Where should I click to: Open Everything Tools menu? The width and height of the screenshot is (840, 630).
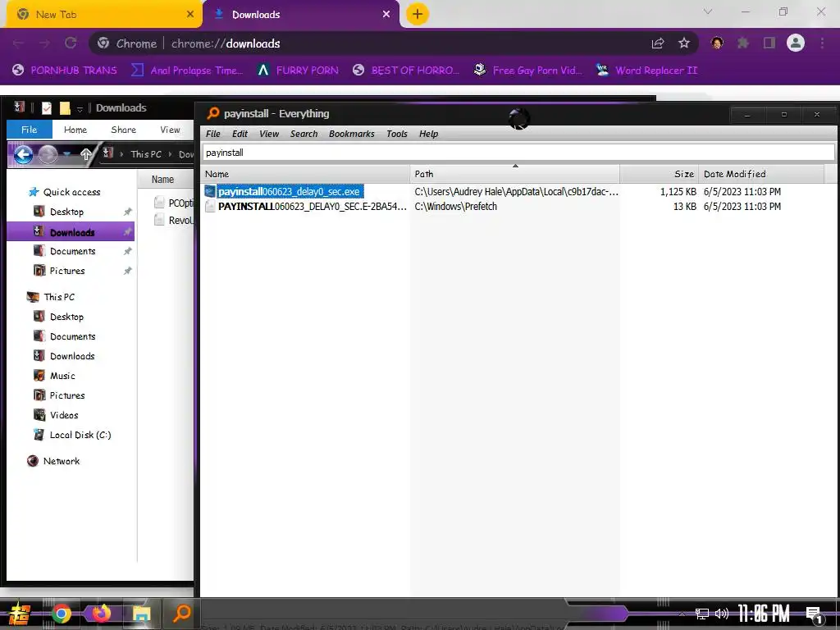pos(397,134)
